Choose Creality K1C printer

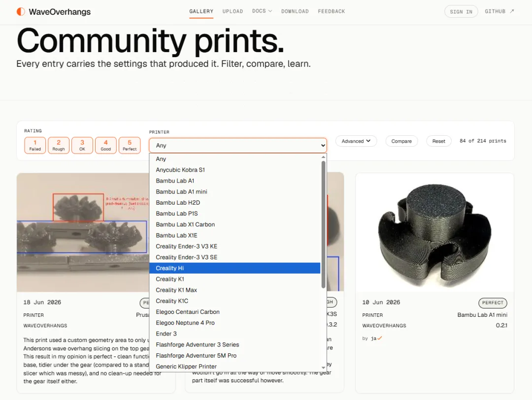(235, 301)
